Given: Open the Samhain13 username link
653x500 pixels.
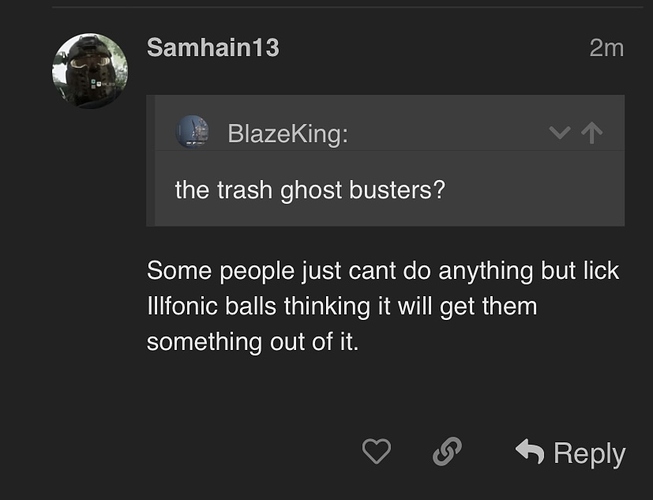Looking at the screenshot, I should click(x=212, y=47).
